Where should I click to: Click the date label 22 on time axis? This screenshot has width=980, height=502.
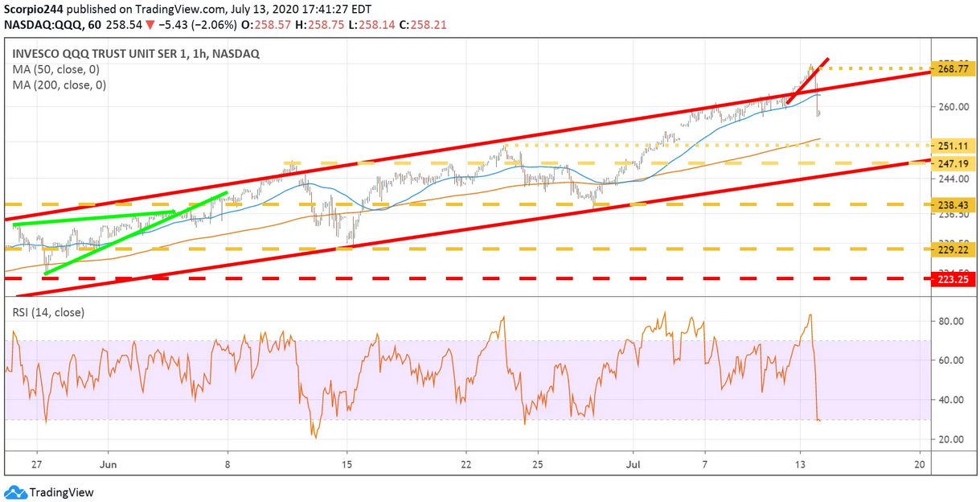click(465, 465)
